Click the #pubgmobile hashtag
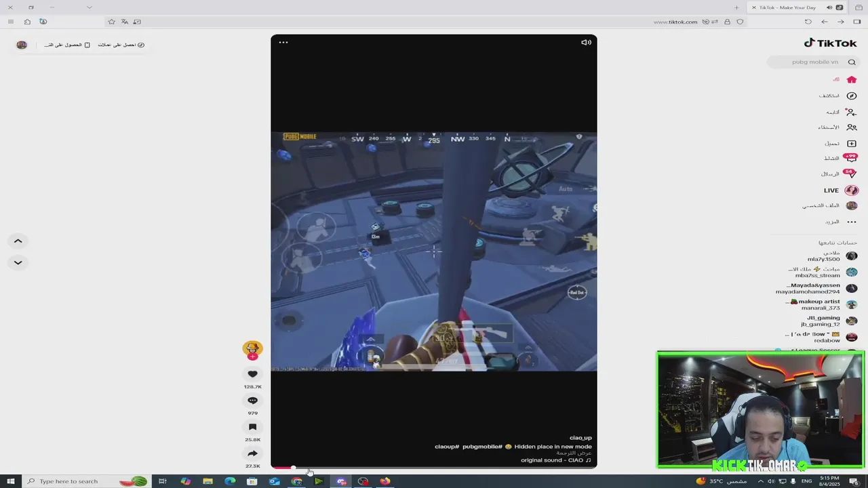 (x=483, y=447)
